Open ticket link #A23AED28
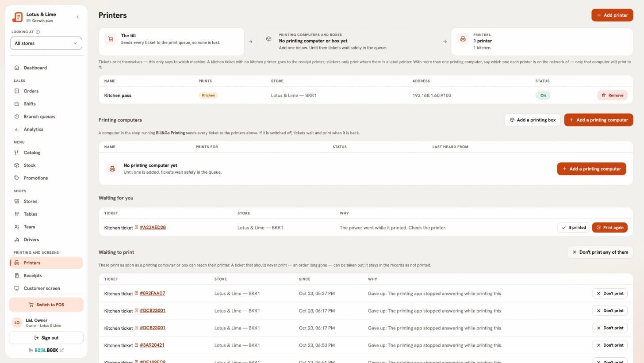Viewport: 644px width, 363px height. [153, 228]
